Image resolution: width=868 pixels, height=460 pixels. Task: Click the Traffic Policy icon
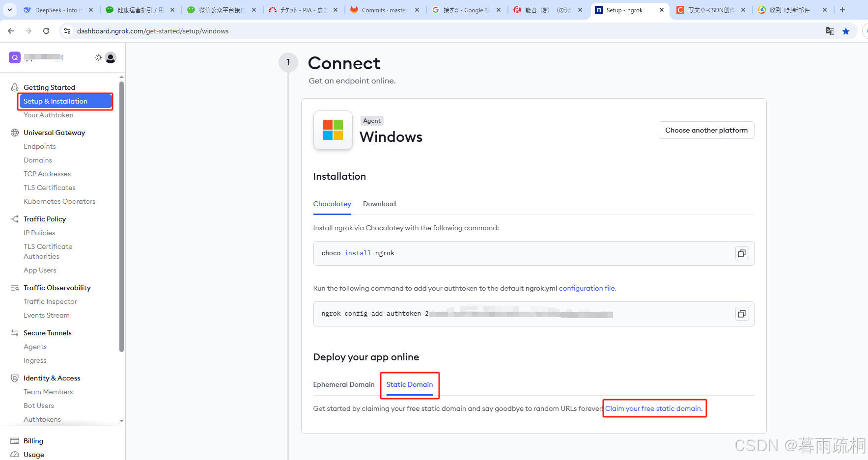pyautogui.click(x=15, y=219)
